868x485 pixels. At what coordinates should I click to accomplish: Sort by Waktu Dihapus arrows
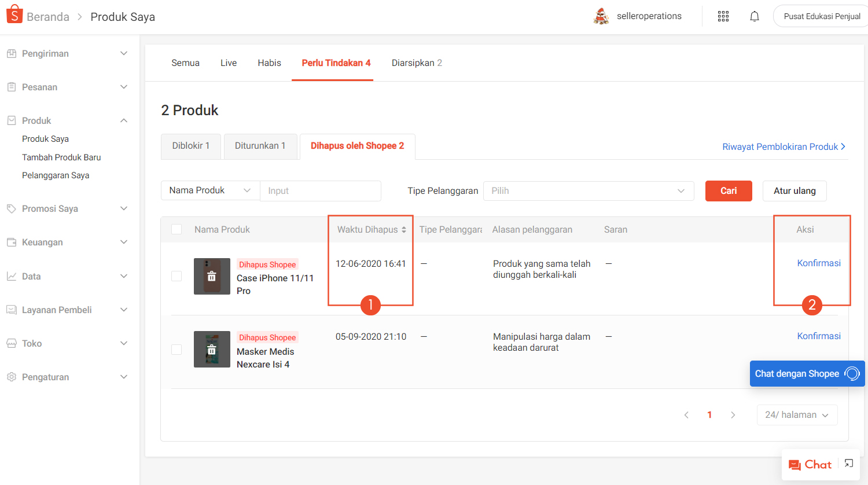tap(403, 230)
